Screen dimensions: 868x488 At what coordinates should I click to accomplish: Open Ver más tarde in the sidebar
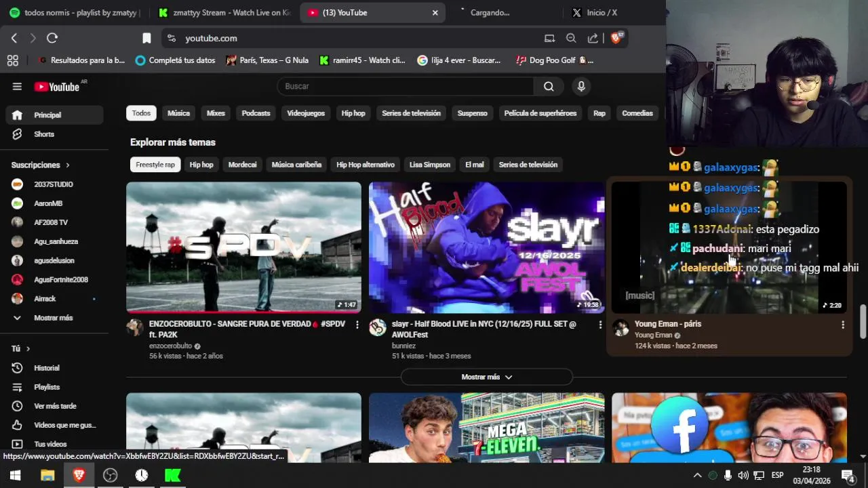pyautogui.click(x=54, y=406)
